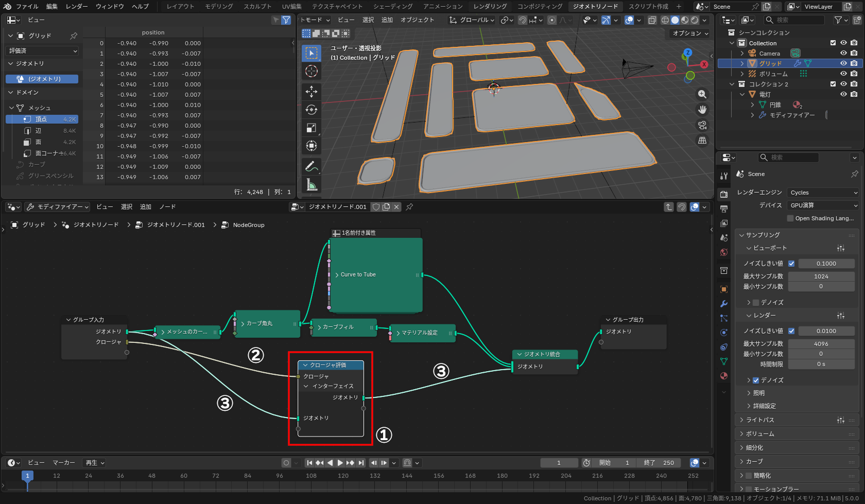
Task: Collapse the Group Input node
Action: pos(68,320)
